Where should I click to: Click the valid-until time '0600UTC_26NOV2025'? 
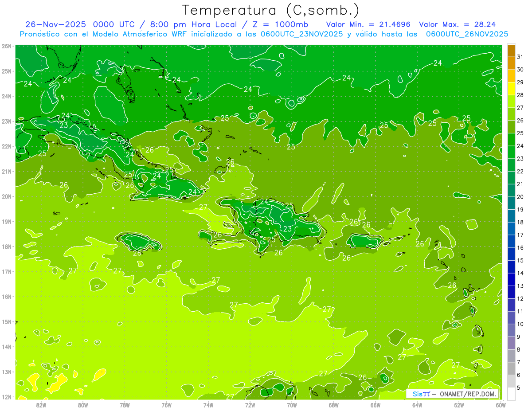click(x=467, y=34)
